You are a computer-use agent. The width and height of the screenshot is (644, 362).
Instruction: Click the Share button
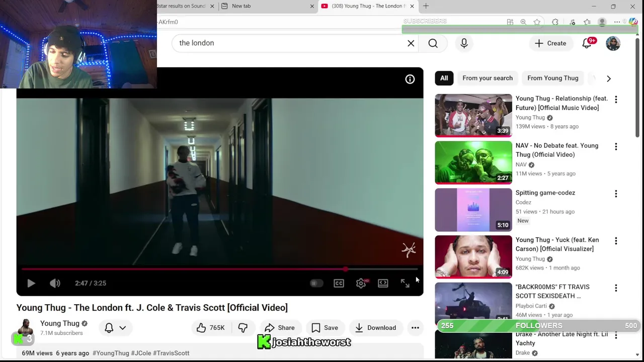[280, 328]
